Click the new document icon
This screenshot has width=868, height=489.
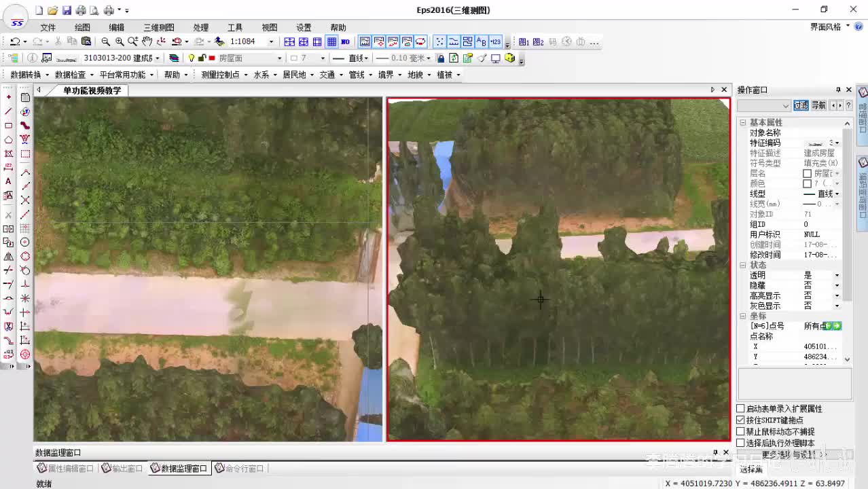[39, 10]
